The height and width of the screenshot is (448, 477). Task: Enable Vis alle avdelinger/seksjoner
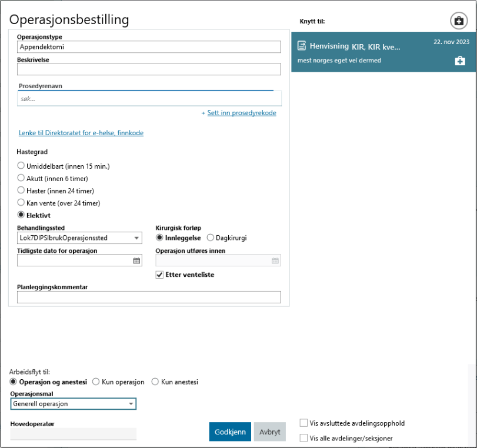(303, 438)
